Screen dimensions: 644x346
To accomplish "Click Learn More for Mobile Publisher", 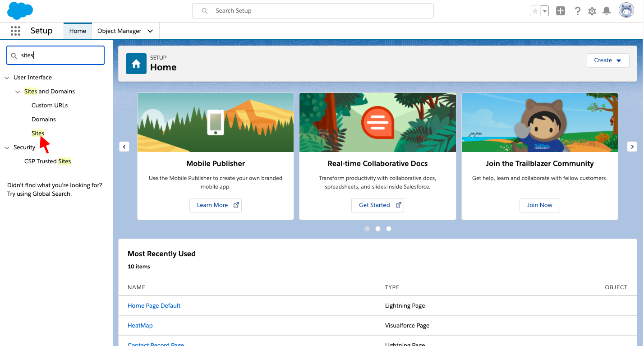I will [216, 205].
